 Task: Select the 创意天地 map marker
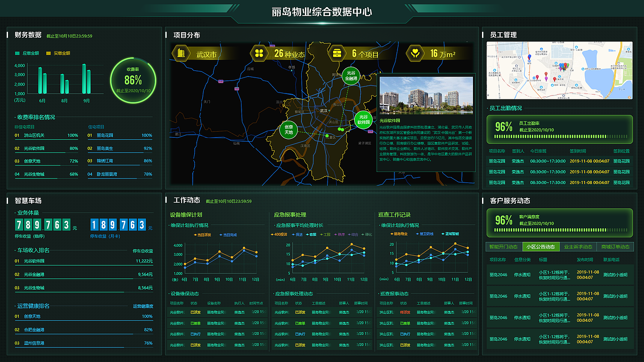288,129
